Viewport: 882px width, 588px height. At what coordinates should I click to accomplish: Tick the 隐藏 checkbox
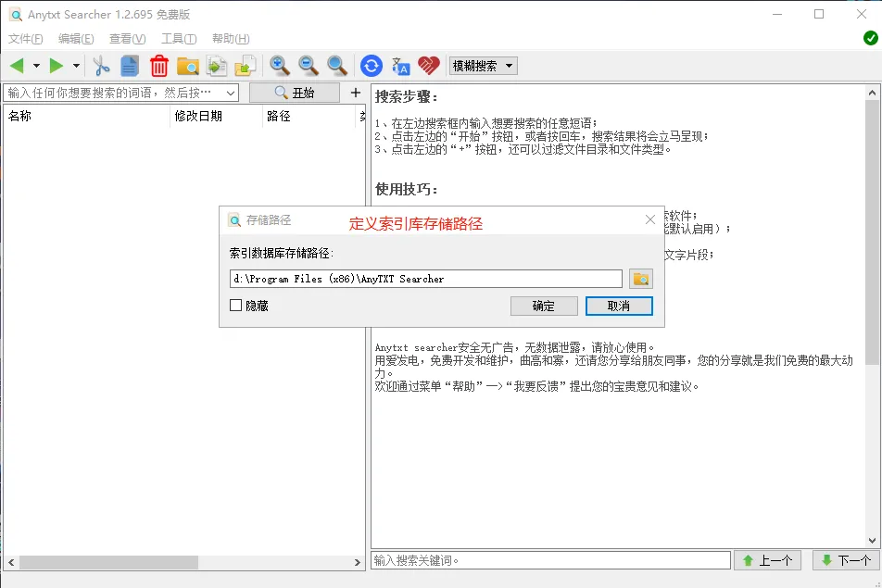pyautogui.click(x=235, y=306)
